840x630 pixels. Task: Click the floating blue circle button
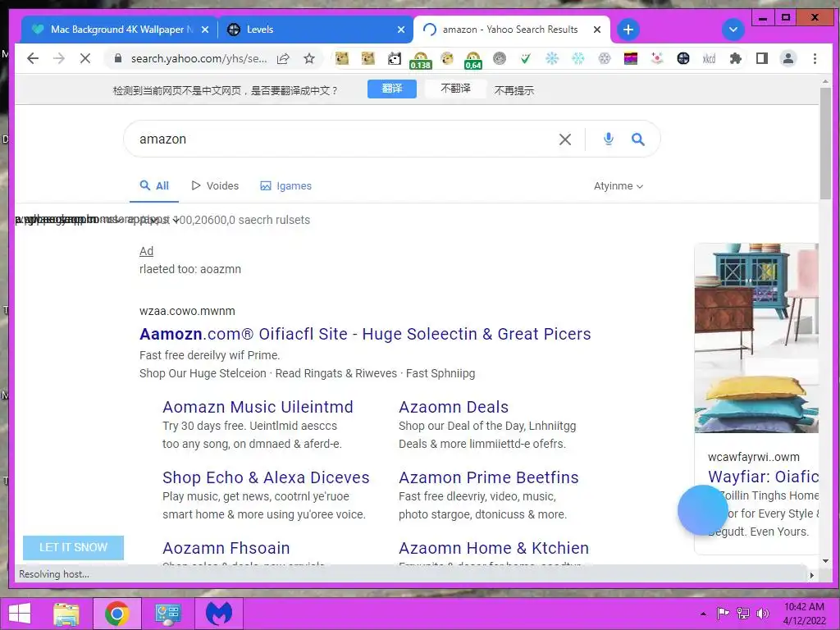coord(702,510)
